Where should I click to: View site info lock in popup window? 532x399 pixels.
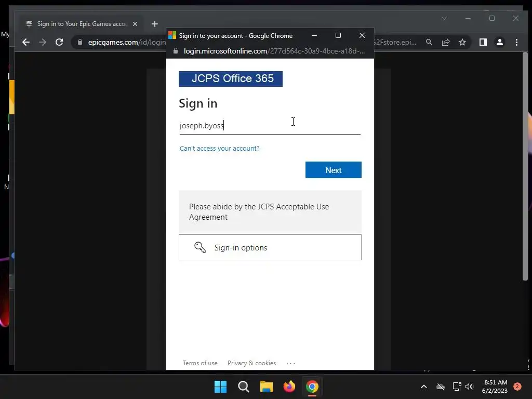176,51
